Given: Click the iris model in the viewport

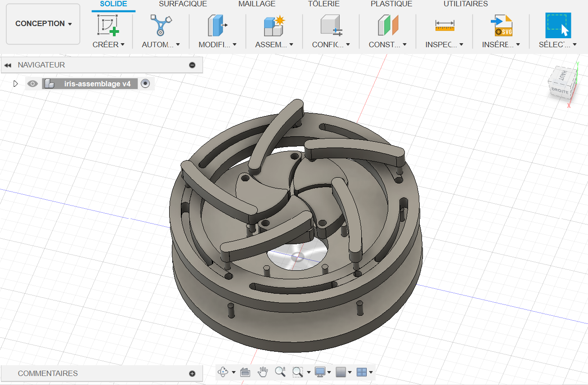Looking at the screenshot, I should click(x=295, y=225).
